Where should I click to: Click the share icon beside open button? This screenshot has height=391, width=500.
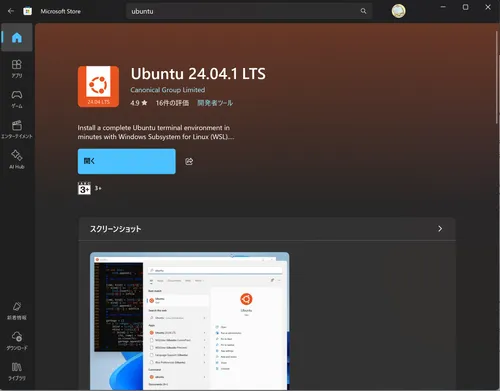(x=189, y=161)
